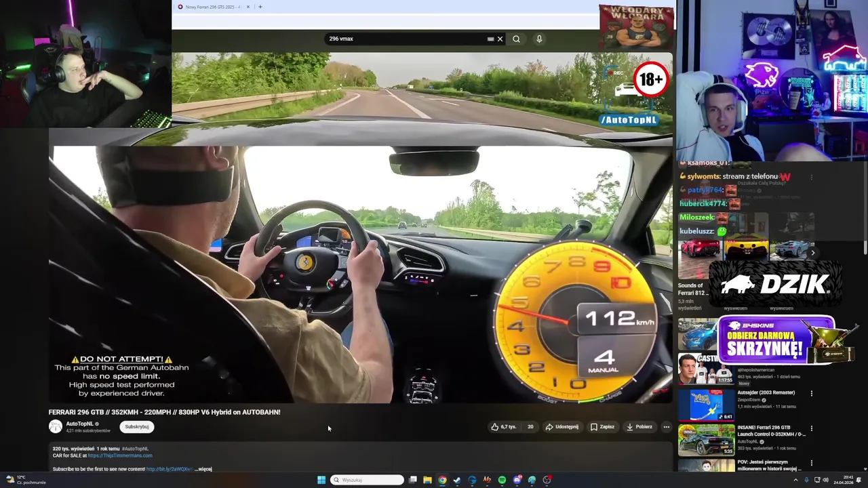Click the Udostępnij share button
This screenshot has width=868, height=488.
pos(561,427)
